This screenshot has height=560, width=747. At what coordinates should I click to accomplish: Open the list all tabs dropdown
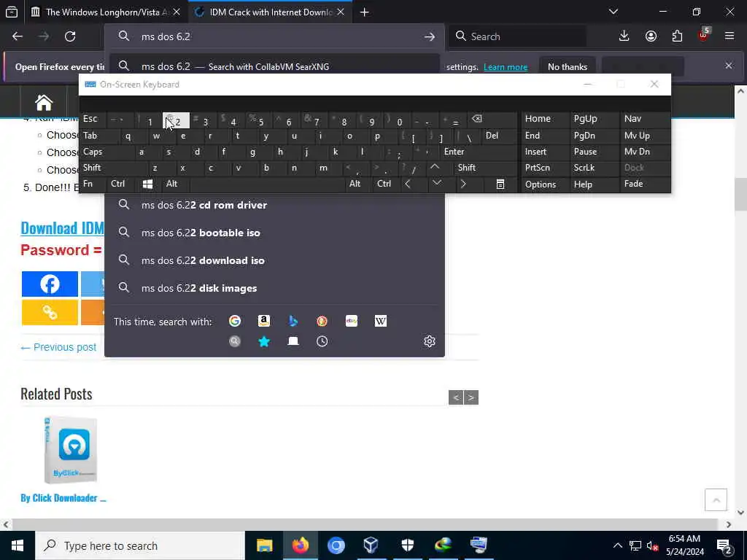click(x=613, y=12)
